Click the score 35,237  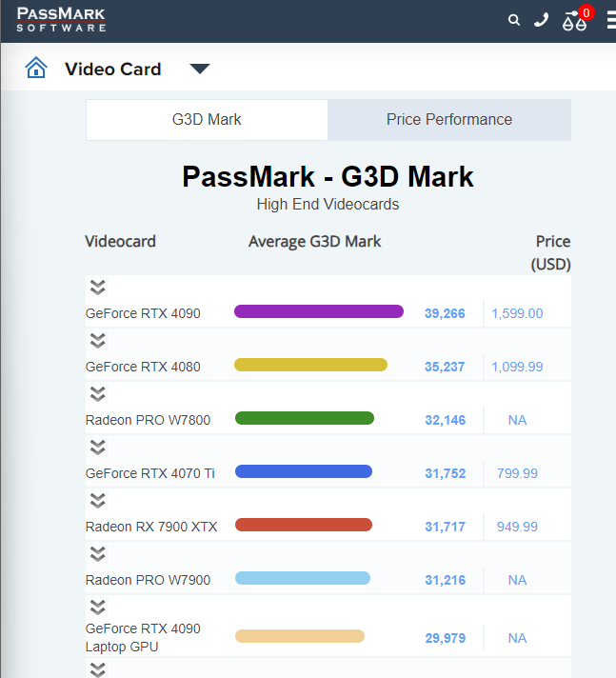click(x=445, y=367)
